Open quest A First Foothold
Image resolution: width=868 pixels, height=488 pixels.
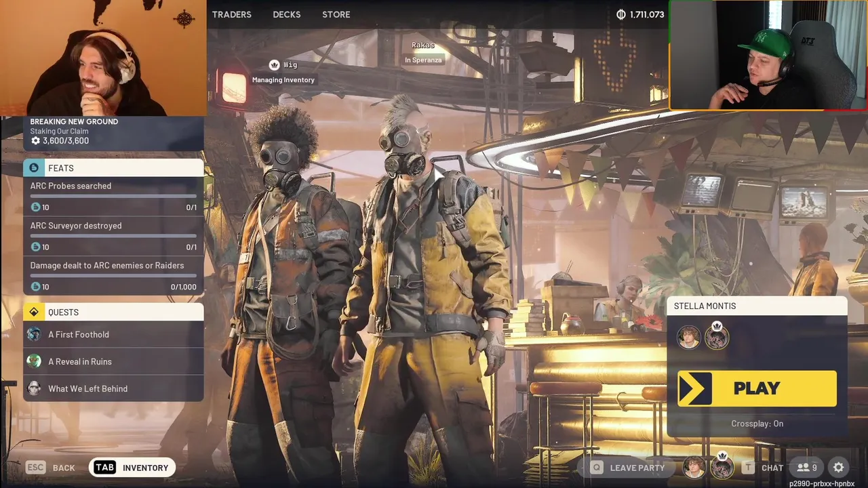click(x=113, y=335)
